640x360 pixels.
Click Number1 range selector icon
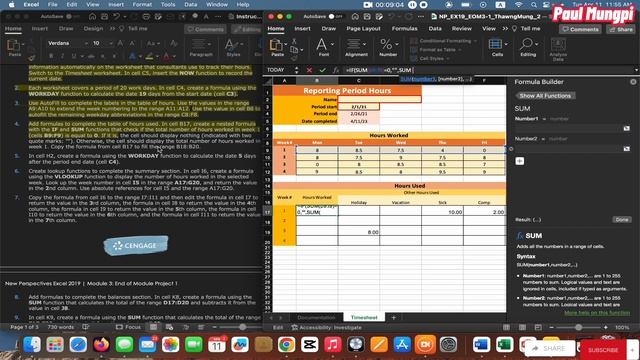pyautogui.click(x=627, y=129)
